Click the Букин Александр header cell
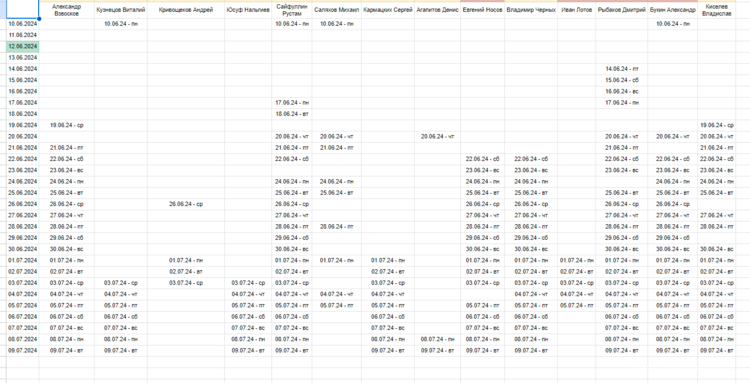 (x=673, y=10)
